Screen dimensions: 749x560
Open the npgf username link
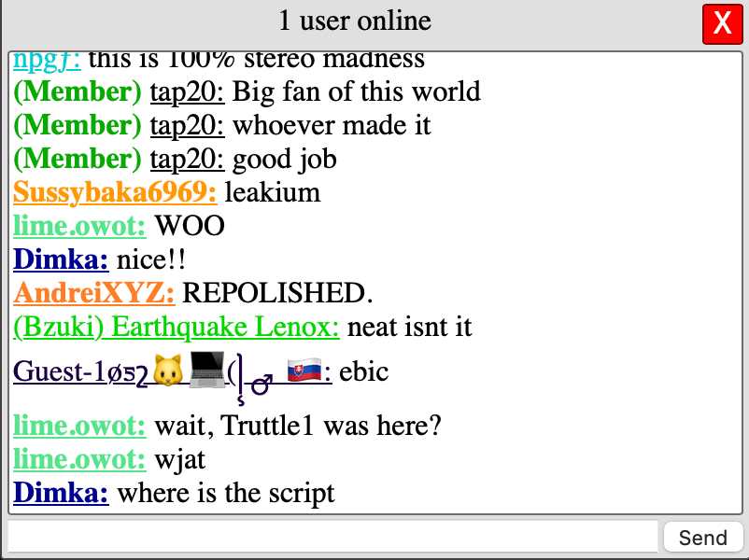pos(47,61)
